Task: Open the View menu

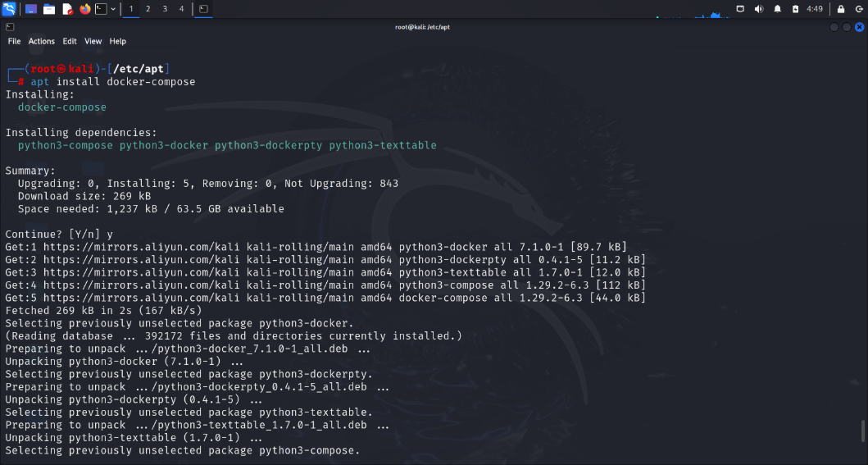Action: click(93, 41)
